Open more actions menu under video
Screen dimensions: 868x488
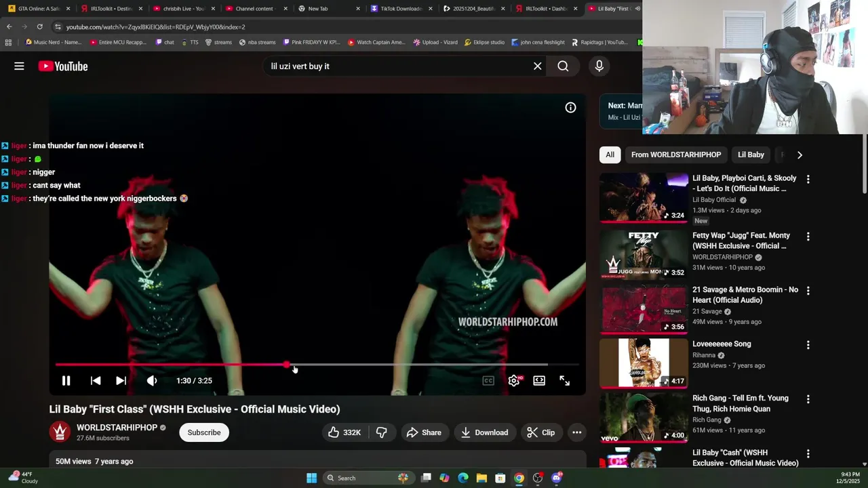tap(576, 432)
